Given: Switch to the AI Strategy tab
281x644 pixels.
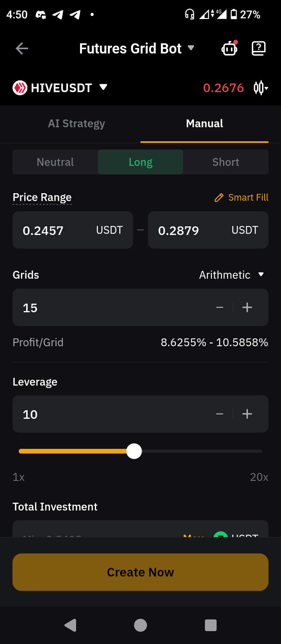Looking at the screenshot, I should point(76,124).
